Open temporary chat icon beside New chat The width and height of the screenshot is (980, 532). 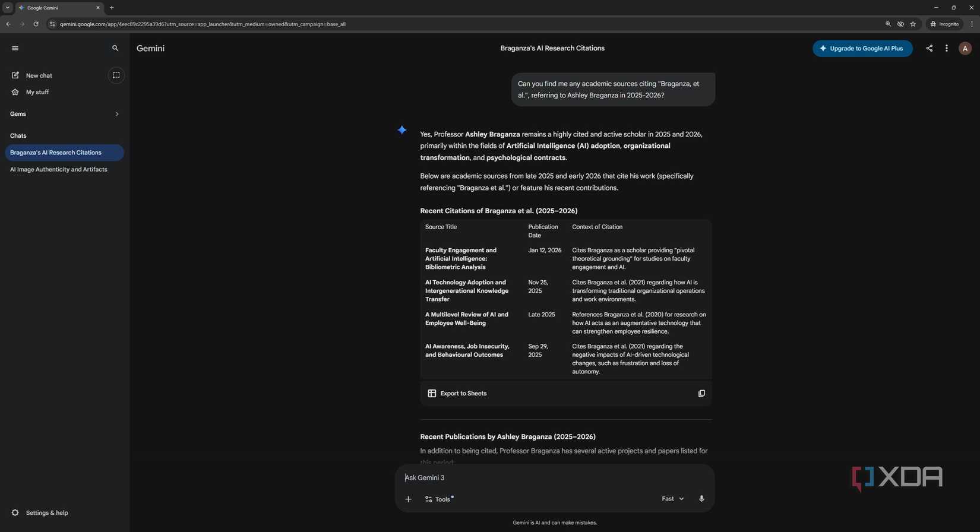116,75
